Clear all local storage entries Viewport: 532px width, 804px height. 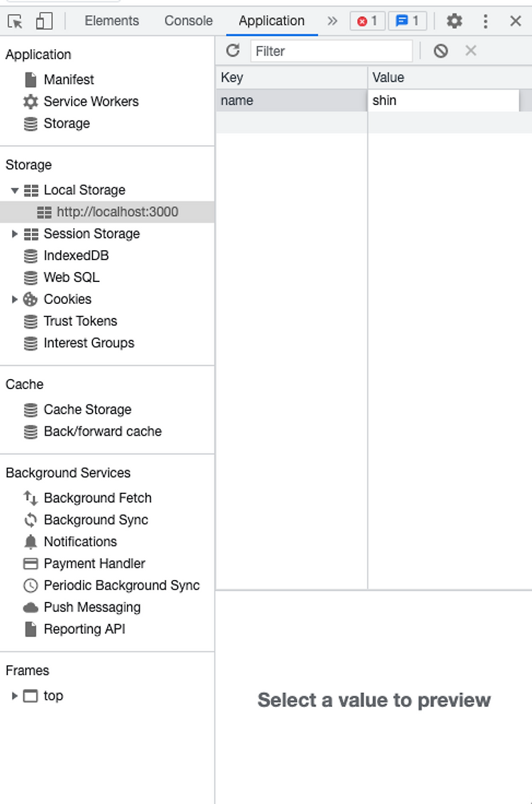click(x=440, y=51)
